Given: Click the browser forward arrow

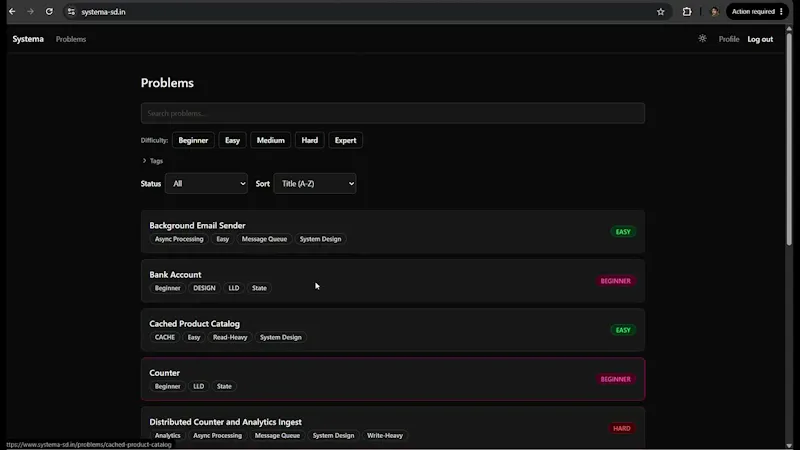Looking at the screenshot, I should coord(31,11).
